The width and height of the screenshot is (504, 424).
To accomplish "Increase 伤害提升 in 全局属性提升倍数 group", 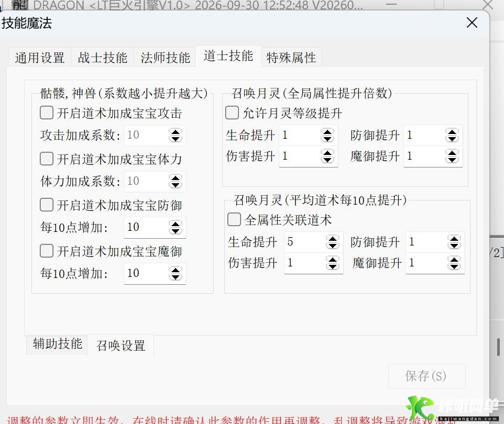I will coord(327,153).
